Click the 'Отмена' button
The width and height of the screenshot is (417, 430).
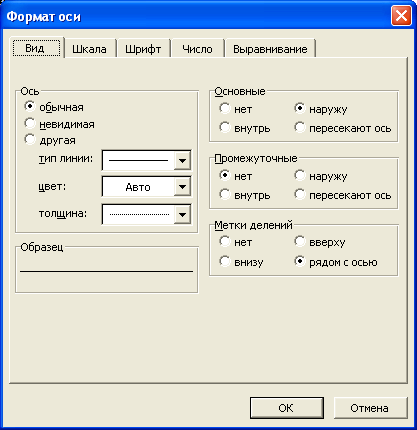point(370,408)
